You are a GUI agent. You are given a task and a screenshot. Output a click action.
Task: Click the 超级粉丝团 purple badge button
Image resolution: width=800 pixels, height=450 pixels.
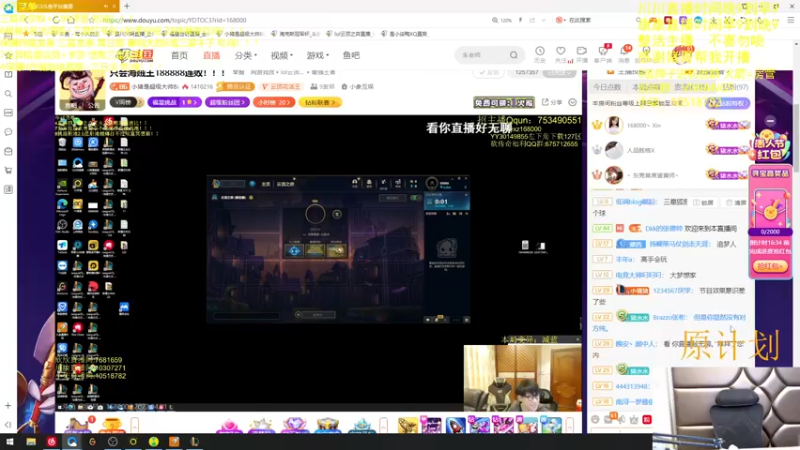click(227, 103)
